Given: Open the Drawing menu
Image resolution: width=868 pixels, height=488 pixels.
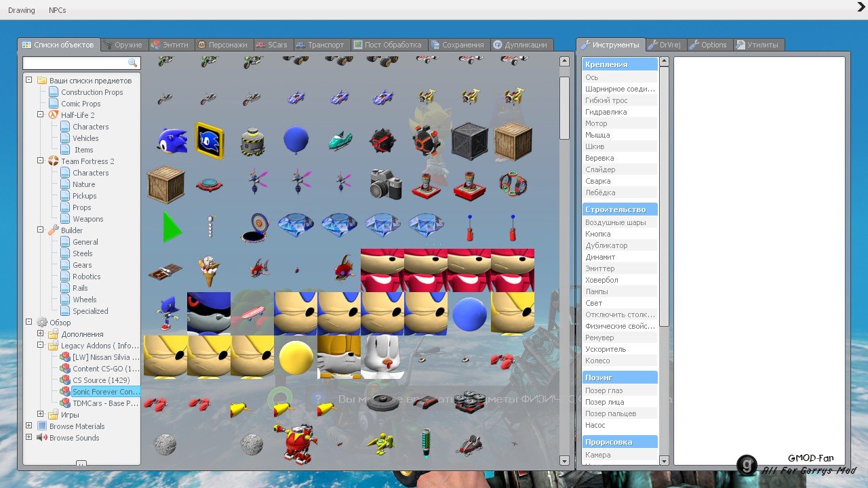Looking at the screenshot, I should click(x=22, y=10).
